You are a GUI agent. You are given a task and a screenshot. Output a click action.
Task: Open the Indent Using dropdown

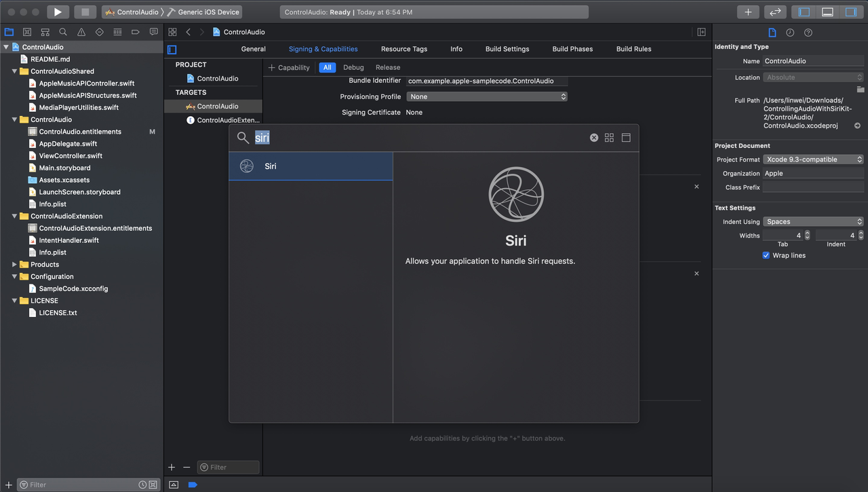(813, 221)
